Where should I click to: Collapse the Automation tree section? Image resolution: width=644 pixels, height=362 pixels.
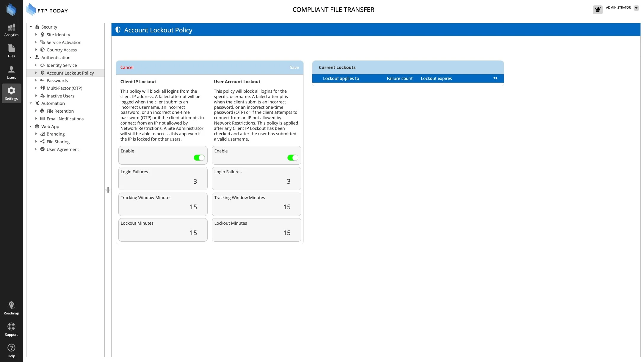31,103
